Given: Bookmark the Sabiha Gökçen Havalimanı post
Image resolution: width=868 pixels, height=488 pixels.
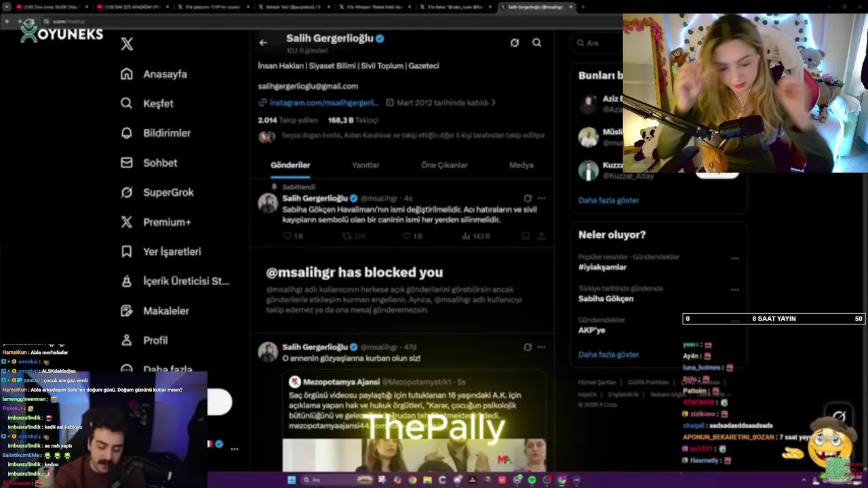Looking at the screenshot, I should click(526, 236).
